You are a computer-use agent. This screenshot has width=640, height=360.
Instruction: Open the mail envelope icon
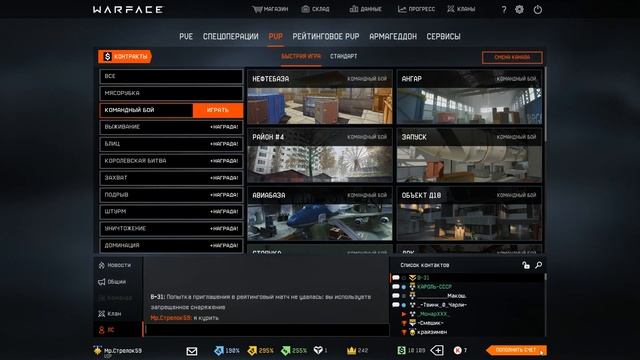(x=191, y=351)
